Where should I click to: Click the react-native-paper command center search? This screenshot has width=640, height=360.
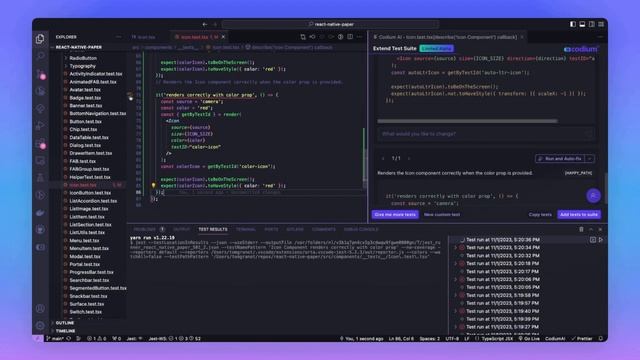(331, 24)
